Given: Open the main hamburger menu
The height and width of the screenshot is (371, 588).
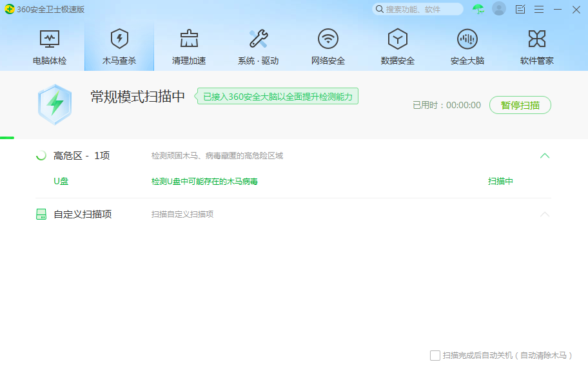Looking at the screenshot, I should click(539, 10).
